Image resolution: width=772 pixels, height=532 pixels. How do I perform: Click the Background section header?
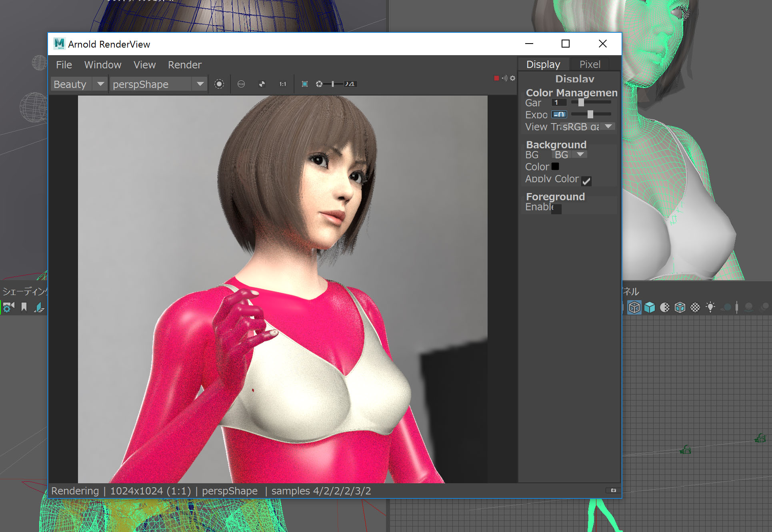point(556,145)
